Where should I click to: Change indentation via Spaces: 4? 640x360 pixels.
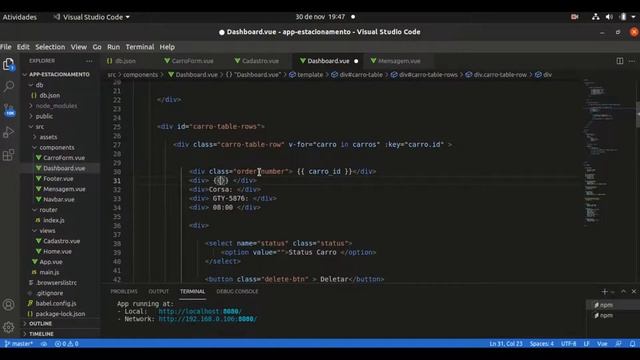coord(542,344)
